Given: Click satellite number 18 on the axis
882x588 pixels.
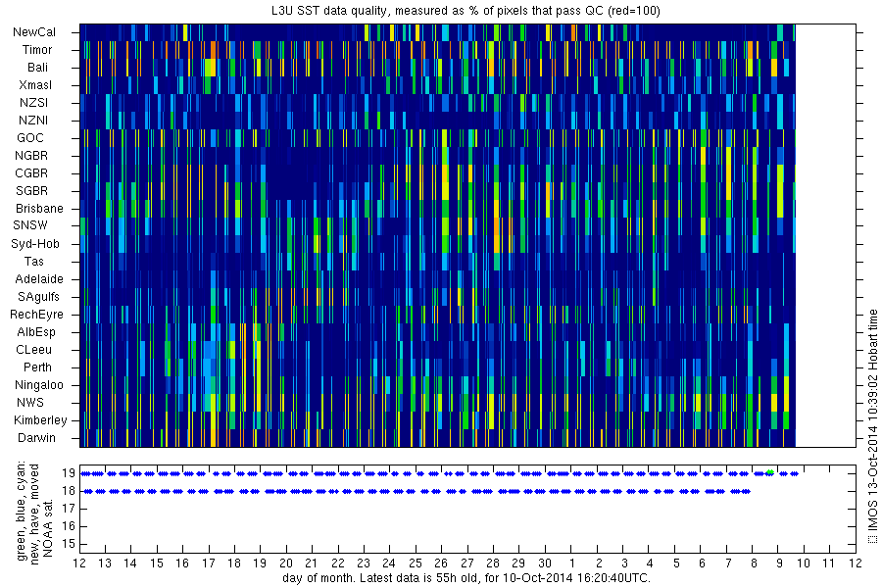Looking at the screenshot, I should [69, 491].
